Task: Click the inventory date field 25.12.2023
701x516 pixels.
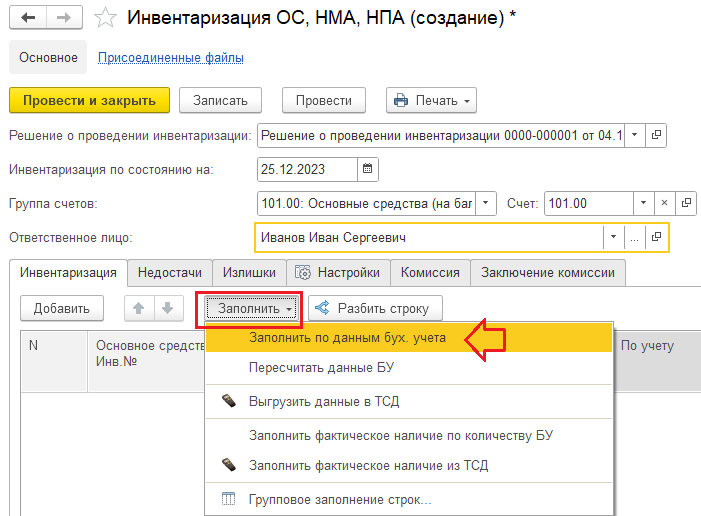Action: click(x=308, y=169)
